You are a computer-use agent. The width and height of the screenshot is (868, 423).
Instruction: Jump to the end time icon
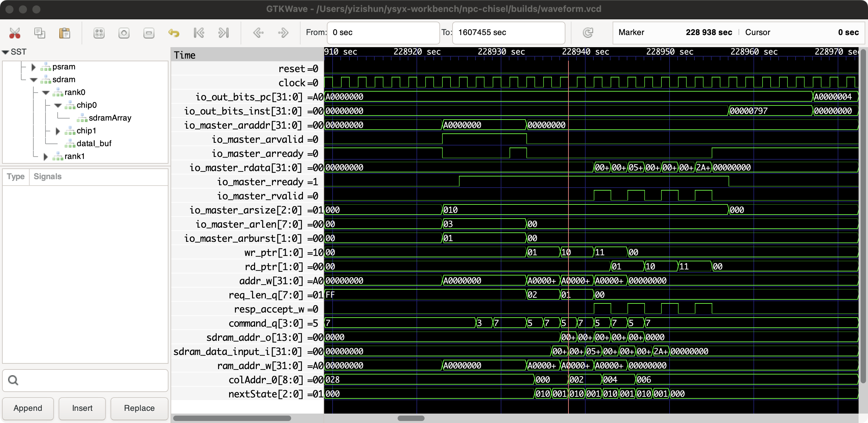[224, 33]
